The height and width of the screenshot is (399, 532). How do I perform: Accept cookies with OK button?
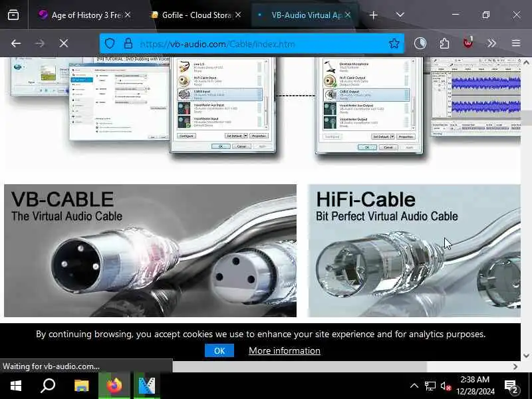point(219,350)
